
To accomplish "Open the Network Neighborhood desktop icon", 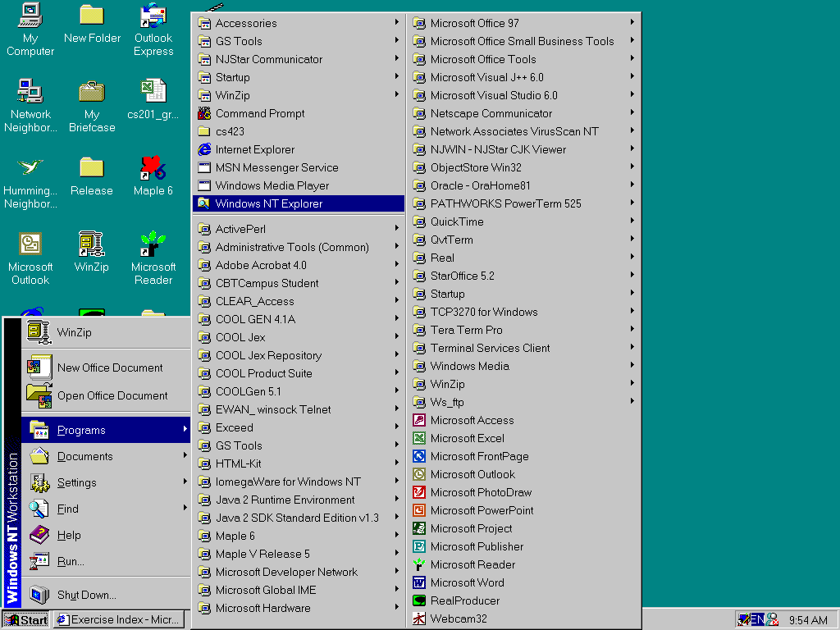I will pyautogui.click(x=30, y=92).
